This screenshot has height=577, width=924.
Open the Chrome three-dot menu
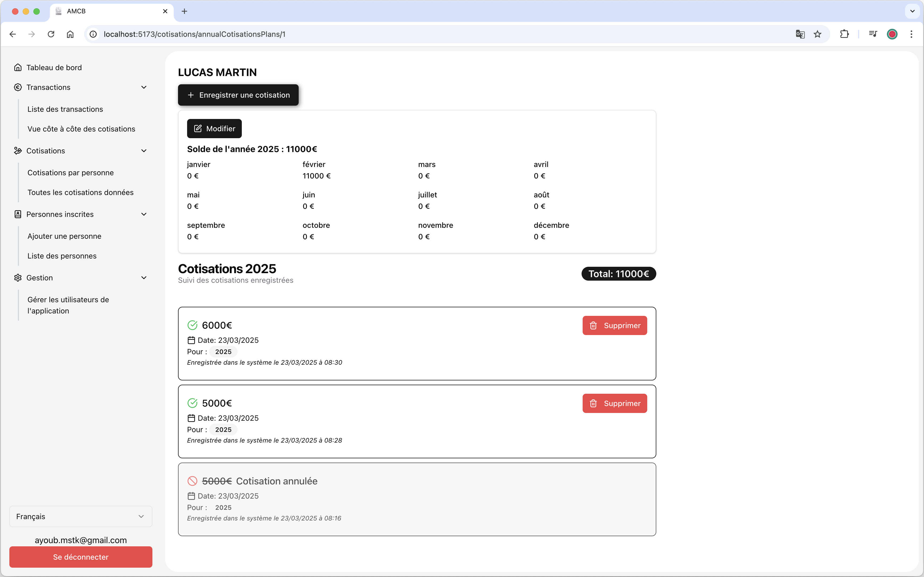[x=911, y=34]
